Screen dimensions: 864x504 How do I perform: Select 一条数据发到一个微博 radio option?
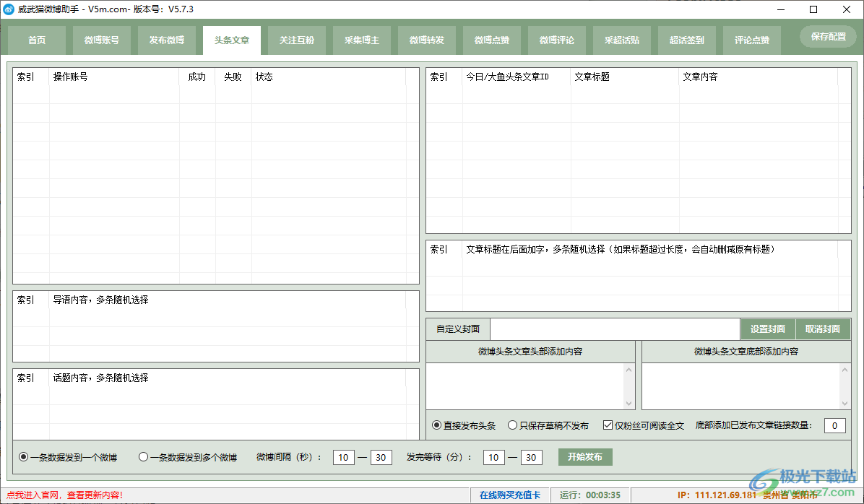tap(69, 457)
